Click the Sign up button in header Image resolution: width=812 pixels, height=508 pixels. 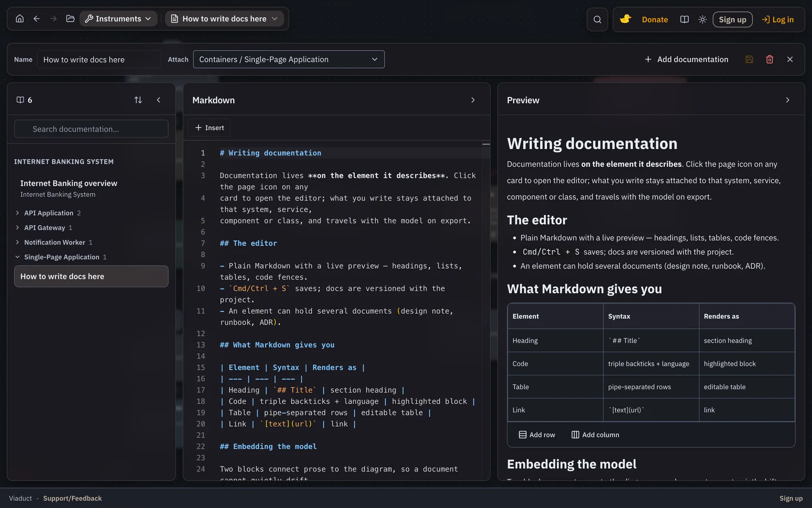pos(733,19)
